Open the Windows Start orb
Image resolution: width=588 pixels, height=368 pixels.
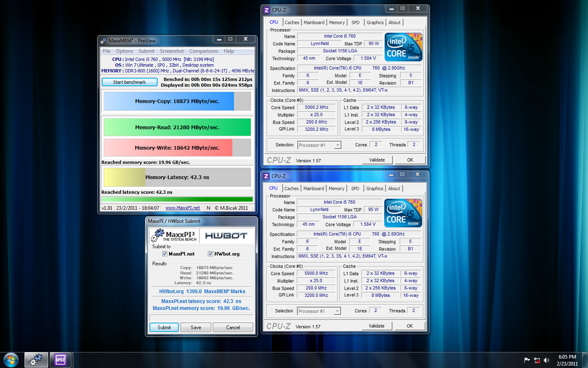coord(11,360)
